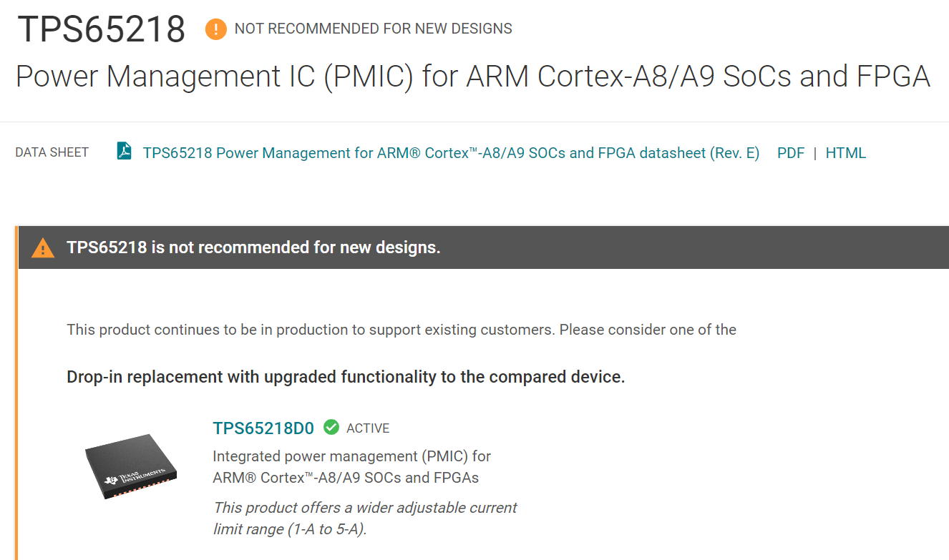Click the Texas Instruments chip package image
Viewport: 949px width, 560px height.
pos(130,466)
